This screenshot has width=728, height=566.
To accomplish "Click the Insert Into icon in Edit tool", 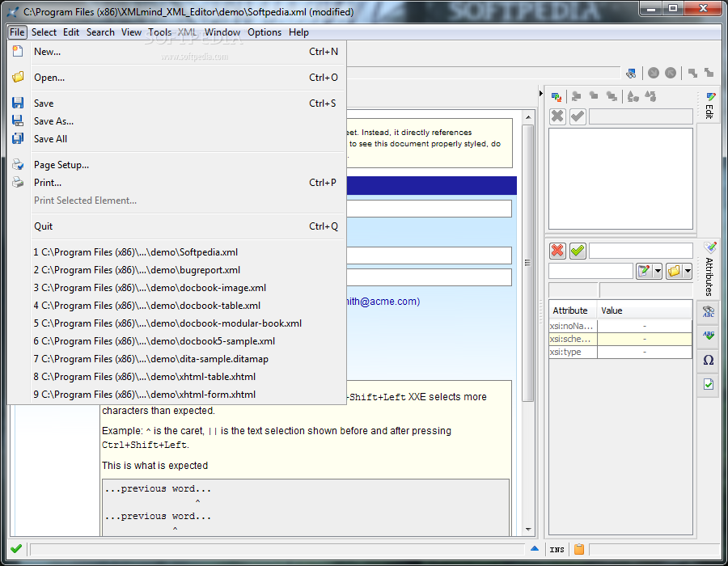I will [594, 96].
